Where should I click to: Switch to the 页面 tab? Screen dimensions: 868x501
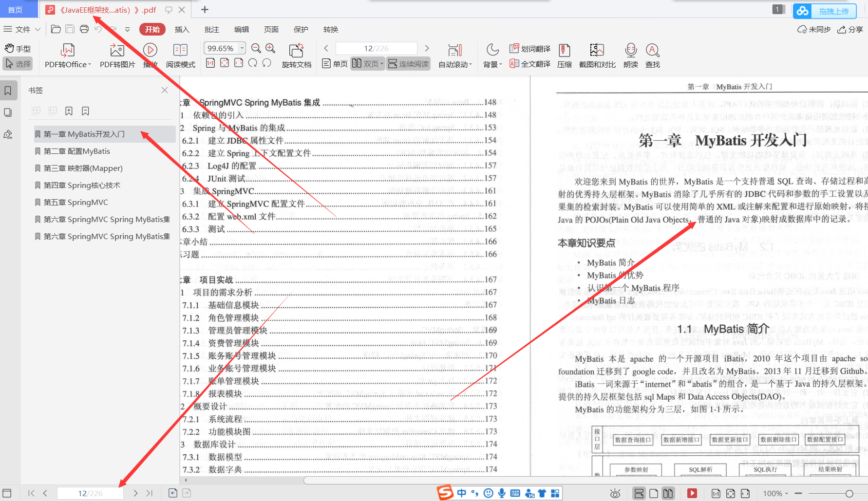[x=271, y=29]
